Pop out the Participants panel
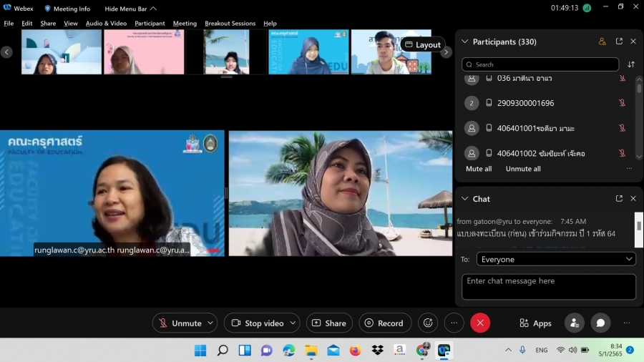644x362 pixels. pos(619,41)
